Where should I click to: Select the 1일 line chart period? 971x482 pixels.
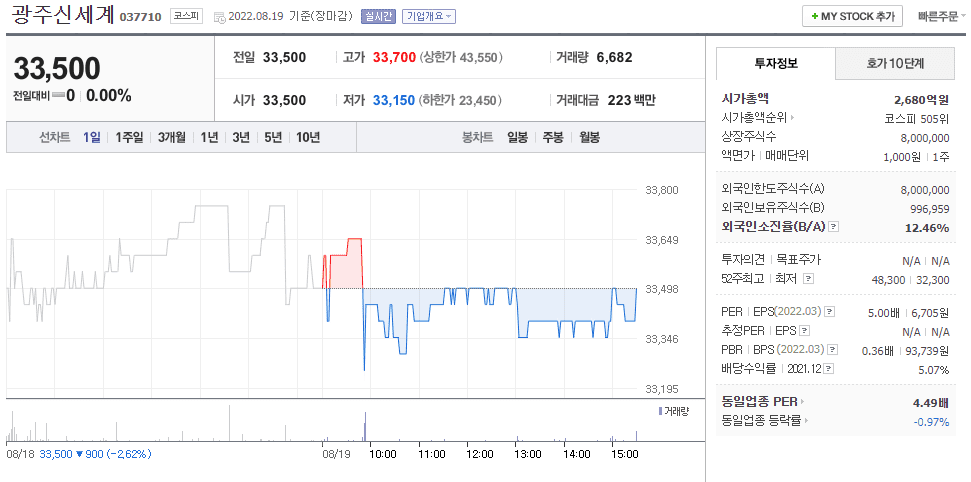92,138
